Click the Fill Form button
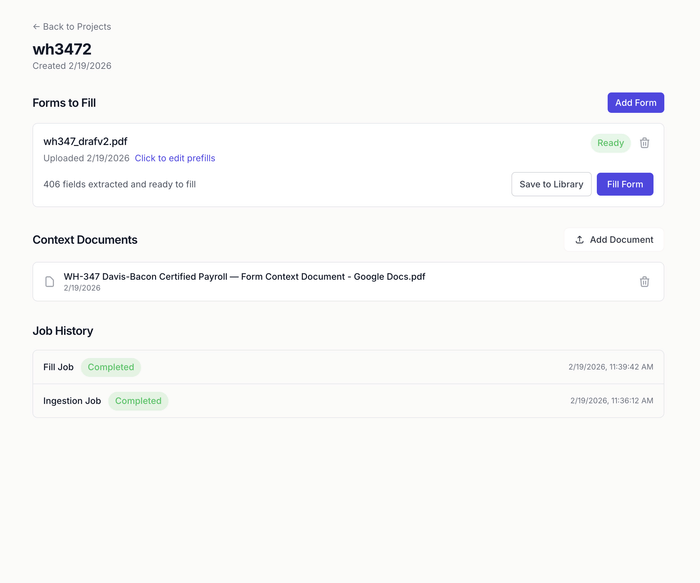The height and width of the screenshot is (583, 700). 624,184
